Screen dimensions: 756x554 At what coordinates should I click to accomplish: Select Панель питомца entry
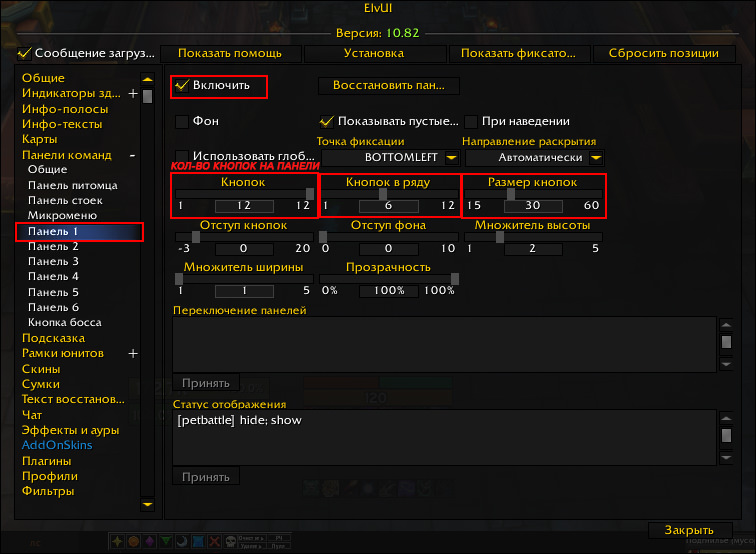72,186
